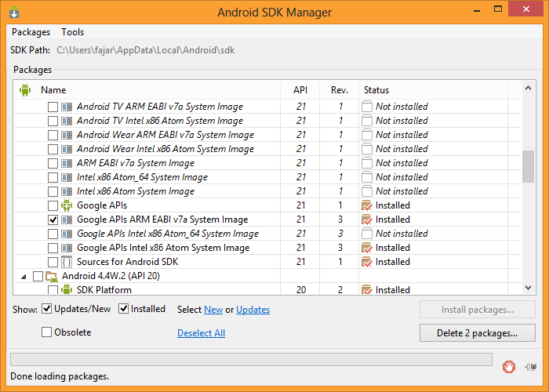Click the Deselect All link
The height and width of the screenshot is (392, 549).
pos(201,333)
